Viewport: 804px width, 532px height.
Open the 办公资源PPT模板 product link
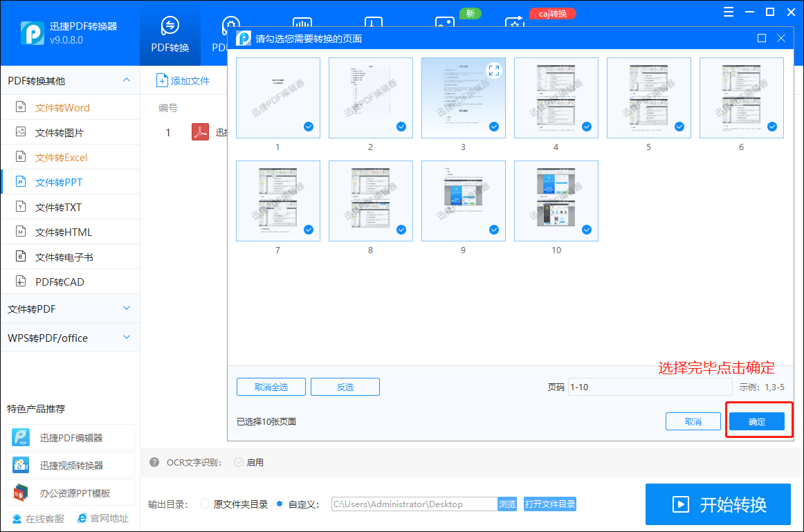point(71,493)
